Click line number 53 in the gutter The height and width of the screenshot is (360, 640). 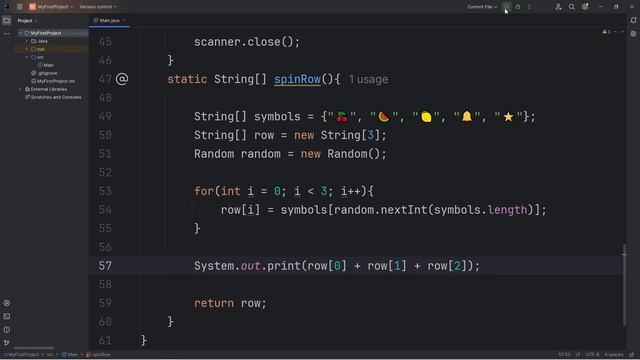105,191
